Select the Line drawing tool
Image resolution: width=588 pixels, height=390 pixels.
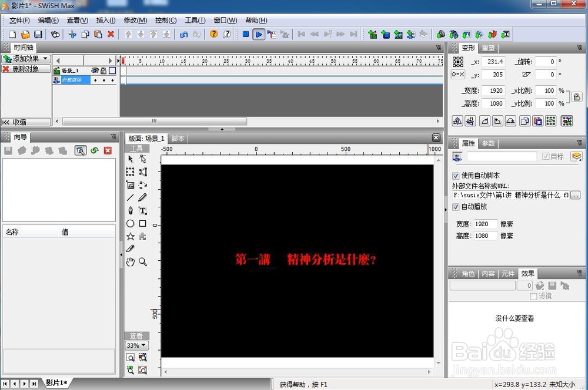130,198
